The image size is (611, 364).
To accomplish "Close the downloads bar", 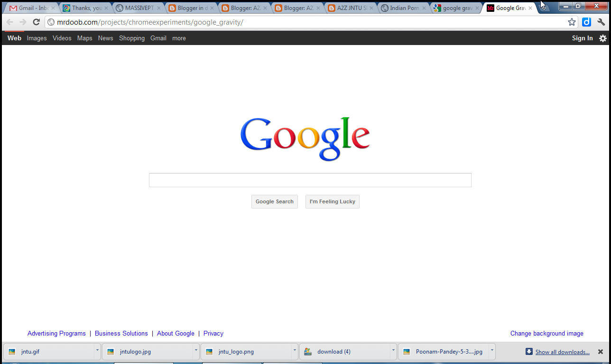I will pyautogui.click(x=601, y=352).
